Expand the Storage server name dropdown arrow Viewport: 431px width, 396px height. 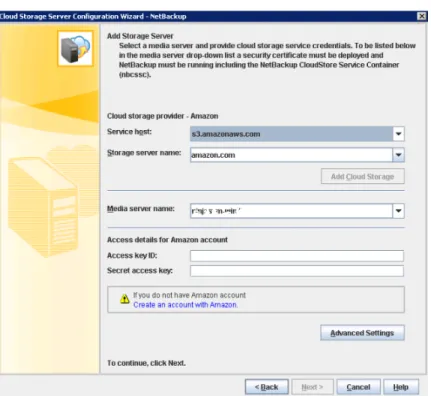click(x=398, y=155)
